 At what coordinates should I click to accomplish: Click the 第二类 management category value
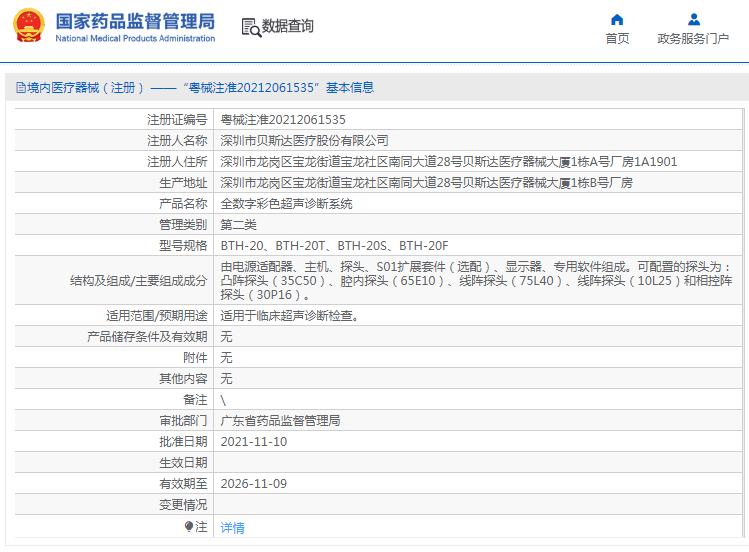tap(240, 225)
